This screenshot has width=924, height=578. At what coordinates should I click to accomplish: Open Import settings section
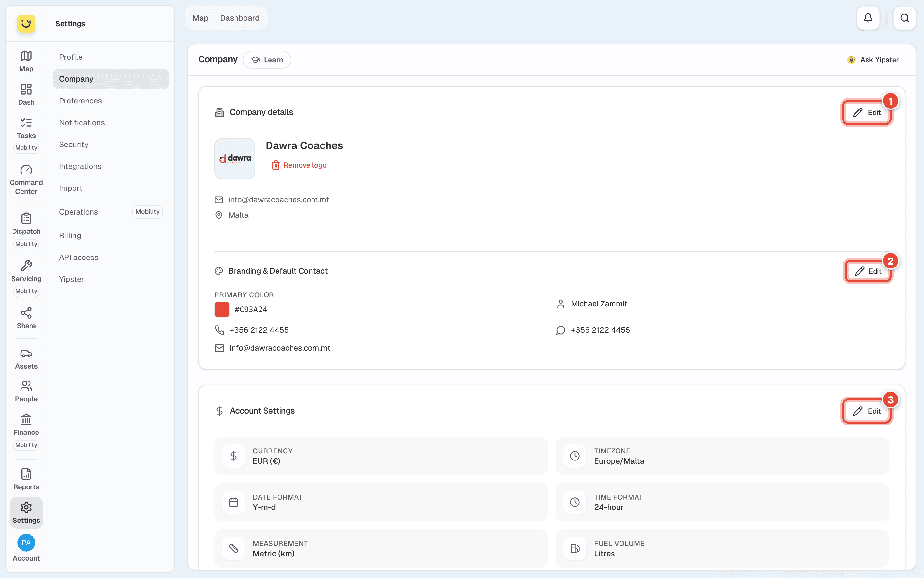click(111, 188)
